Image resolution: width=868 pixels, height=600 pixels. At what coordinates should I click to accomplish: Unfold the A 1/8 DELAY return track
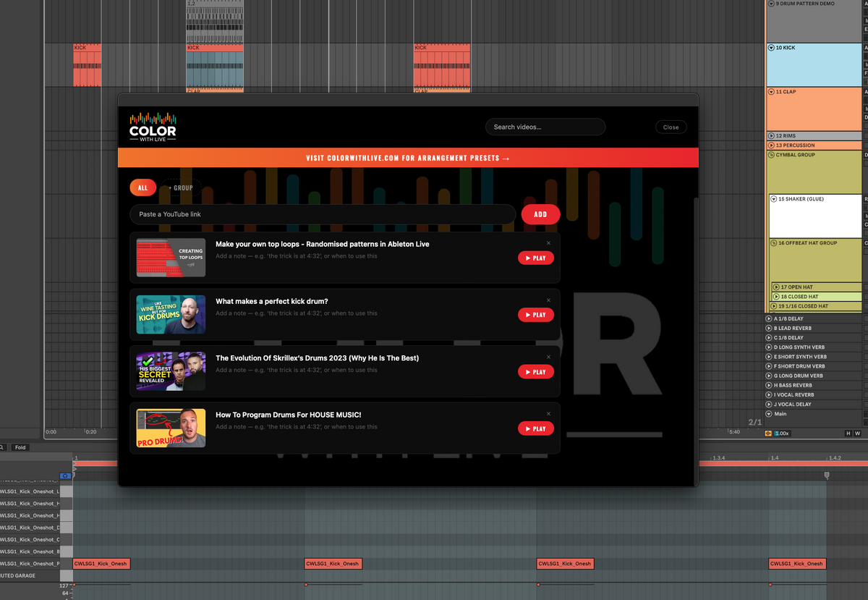click(769, 318)
